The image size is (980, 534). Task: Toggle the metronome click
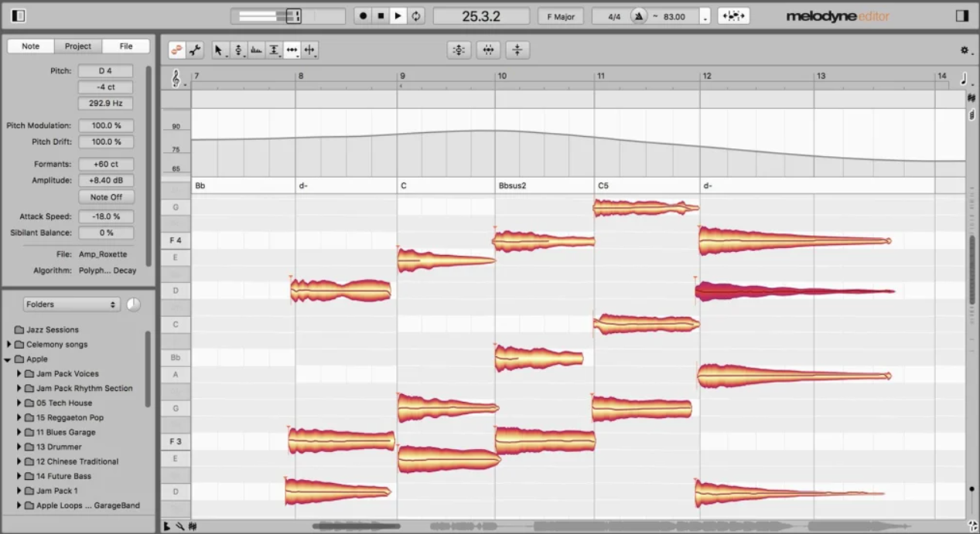point(638,16)
